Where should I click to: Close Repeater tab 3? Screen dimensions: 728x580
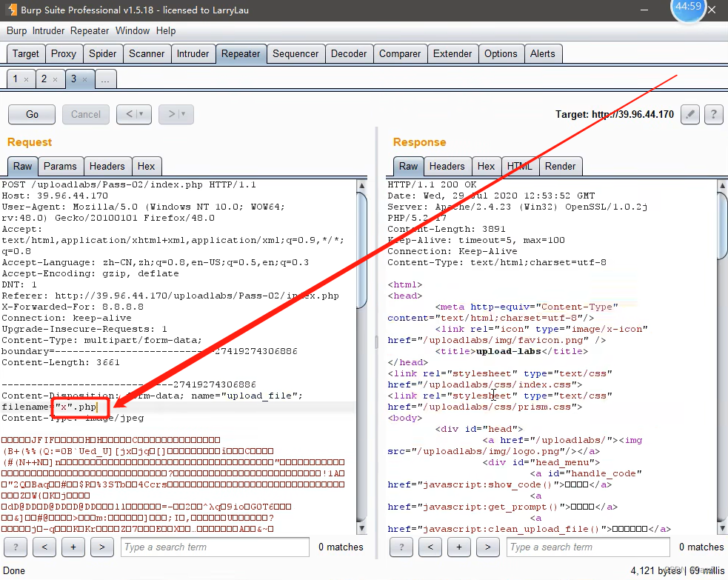tap(84, 79)
